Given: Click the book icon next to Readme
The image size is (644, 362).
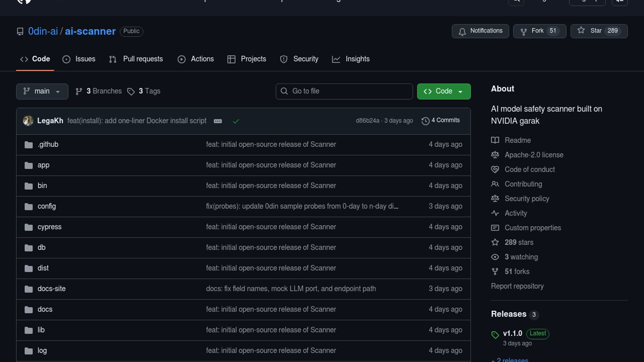Looking at the screenshot, I should pos(495,140).
